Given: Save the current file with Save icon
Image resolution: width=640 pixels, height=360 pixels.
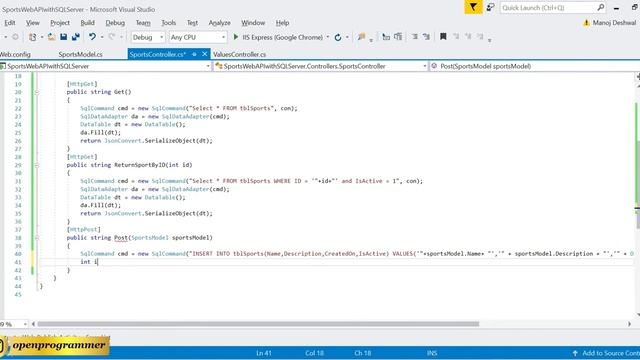Looking at the screenshot, I should click(x=64, y=37).
